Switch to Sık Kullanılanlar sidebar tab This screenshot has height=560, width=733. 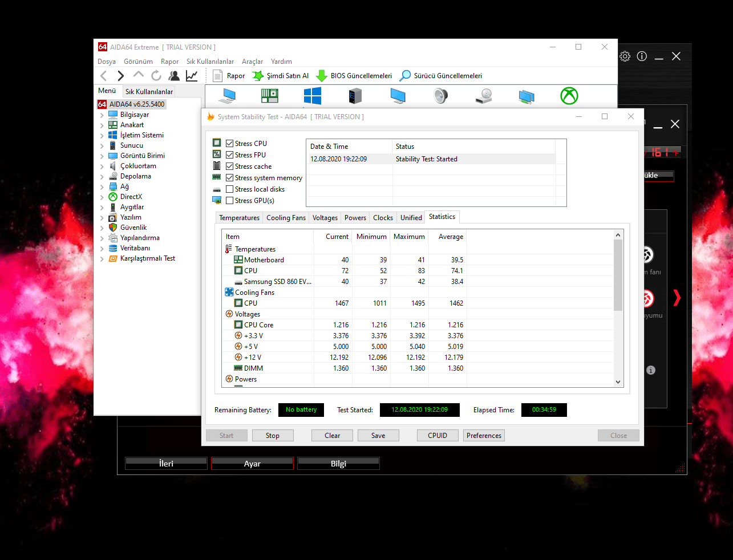point(149,92)
